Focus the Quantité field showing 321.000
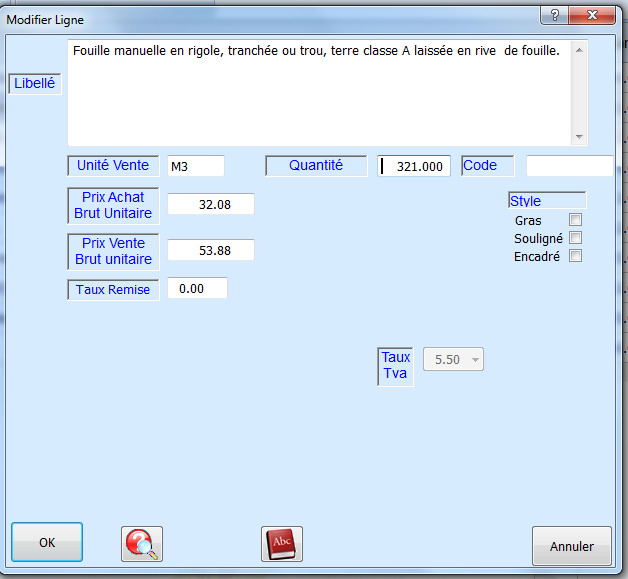628x579 pixels. [414, 166]
